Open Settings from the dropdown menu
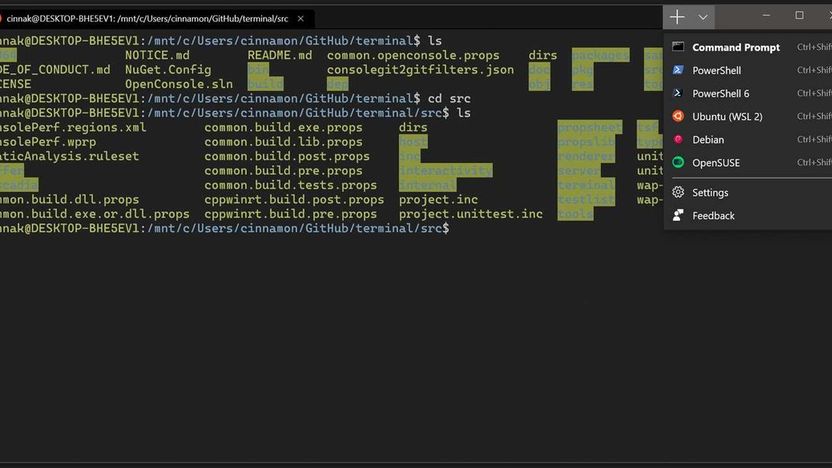 click(748, 192)
